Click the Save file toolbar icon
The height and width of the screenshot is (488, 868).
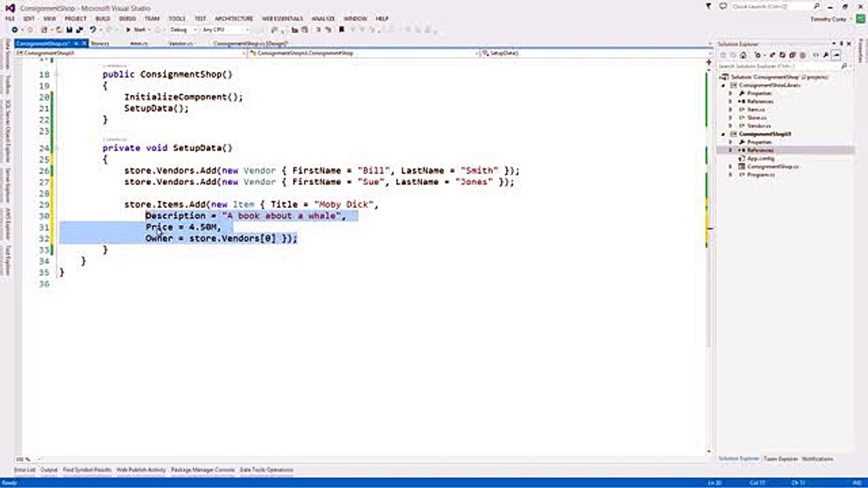(70, 30)
